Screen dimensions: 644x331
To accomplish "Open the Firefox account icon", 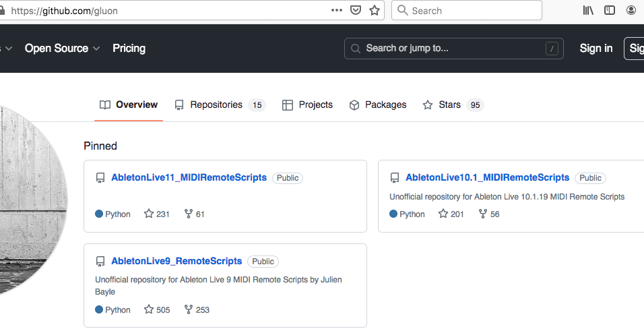I will pos(631,10).
